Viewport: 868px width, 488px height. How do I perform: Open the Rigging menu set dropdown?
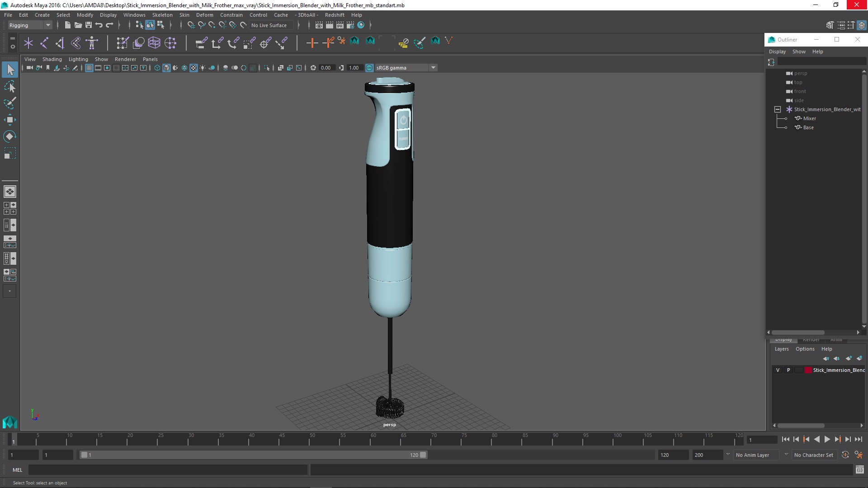[30, 25]
